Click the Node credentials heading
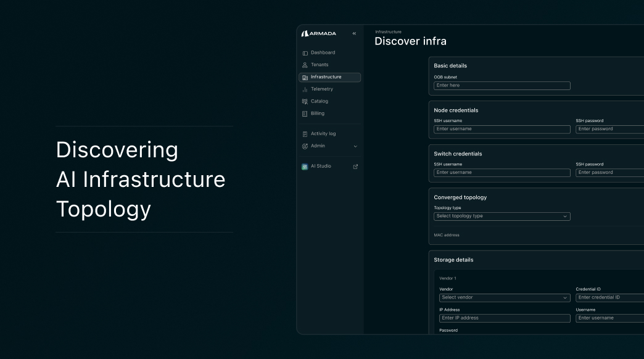The height and width of the screenshot is (359, 644). point(456,110)
